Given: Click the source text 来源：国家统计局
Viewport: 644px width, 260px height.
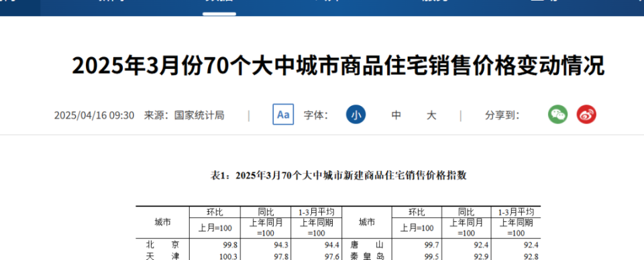Looking at the screenshot, I should click(184, 115).
